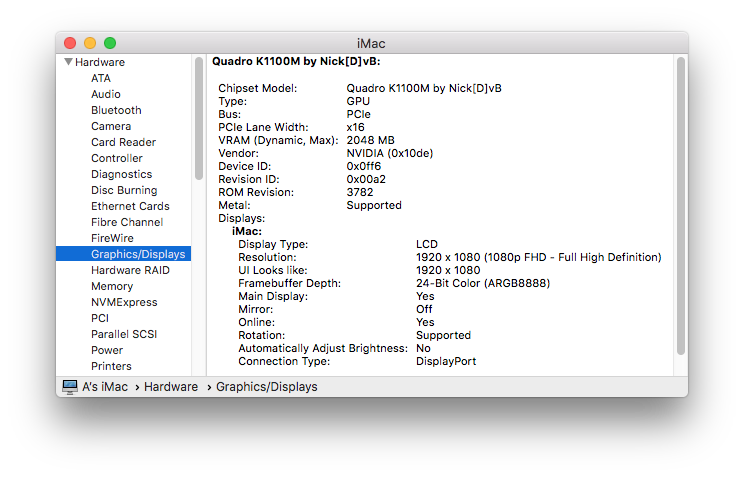Open NVMExpress in the sidebar
The height and width of the screenshot is (477, 744).
coord(124,302)
